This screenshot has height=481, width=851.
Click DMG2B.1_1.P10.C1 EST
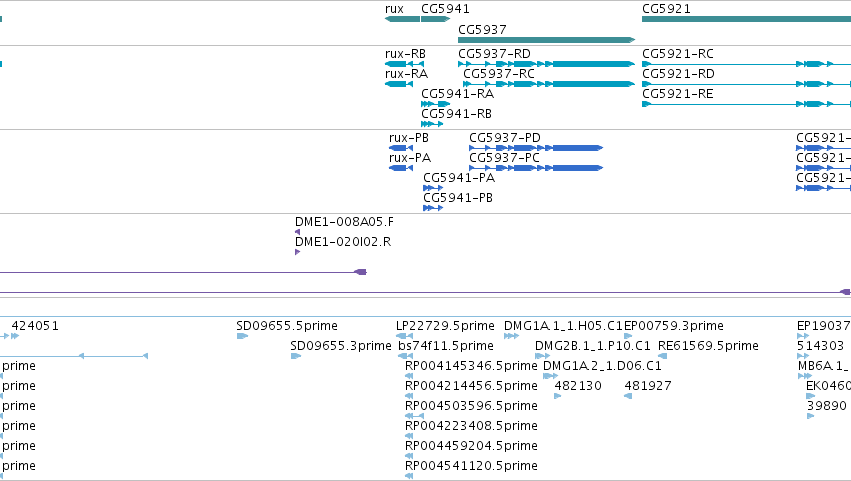point(592,346)
